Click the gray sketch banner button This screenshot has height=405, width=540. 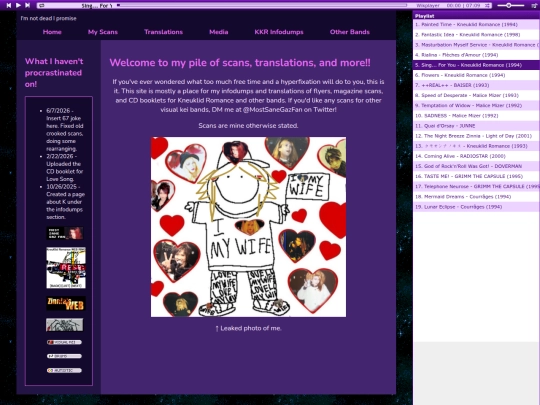(65, 325)
